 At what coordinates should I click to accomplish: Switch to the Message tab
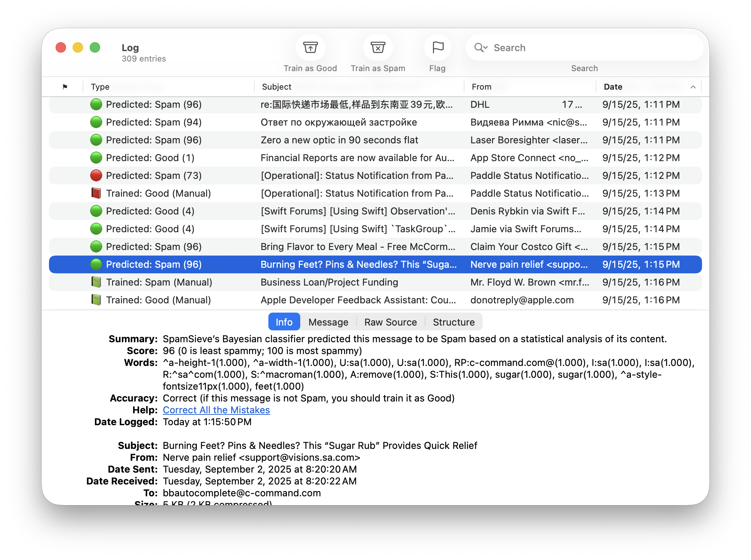(328, 321)
